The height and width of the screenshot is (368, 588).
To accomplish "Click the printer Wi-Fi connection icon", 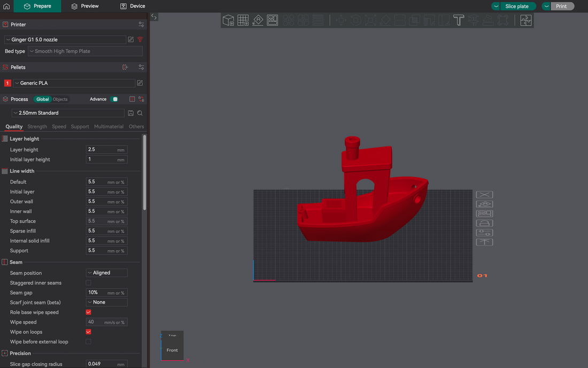I will 140,40.
